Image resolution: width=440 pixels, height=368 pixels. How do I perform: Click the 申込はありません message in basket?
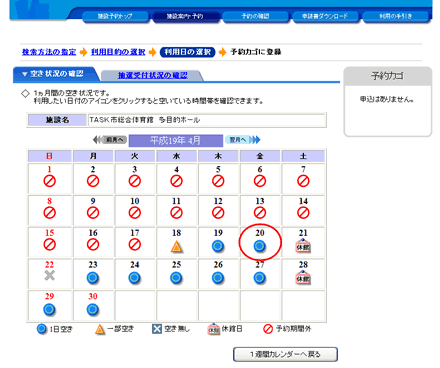[x=387, y=99]
